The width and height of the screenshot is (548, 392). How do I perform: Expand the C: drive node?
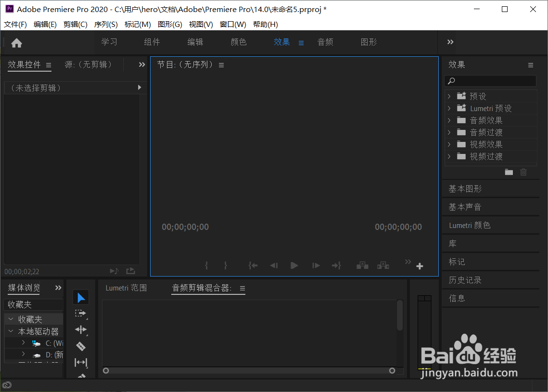click(24, 342)
